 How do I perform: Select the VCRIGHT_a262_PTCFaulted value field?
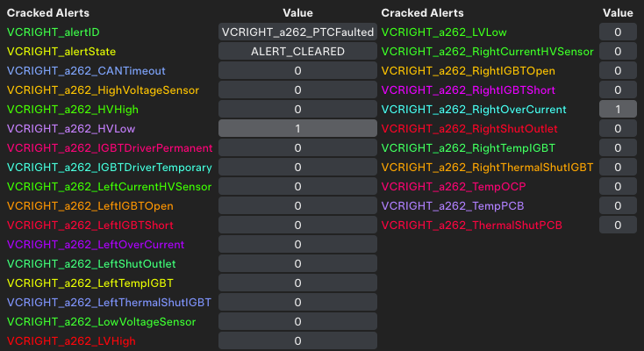click(297, 32)
